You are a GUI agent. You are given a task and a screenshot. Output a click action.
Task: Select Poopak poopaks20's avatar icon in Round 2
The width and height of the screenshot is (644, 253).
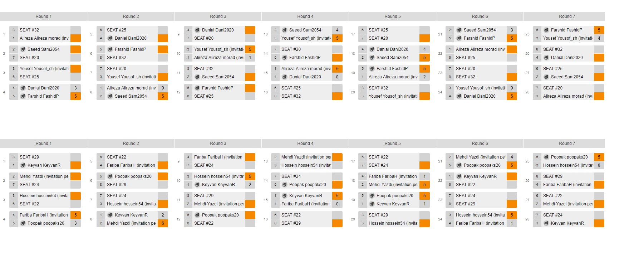(110, 176)
